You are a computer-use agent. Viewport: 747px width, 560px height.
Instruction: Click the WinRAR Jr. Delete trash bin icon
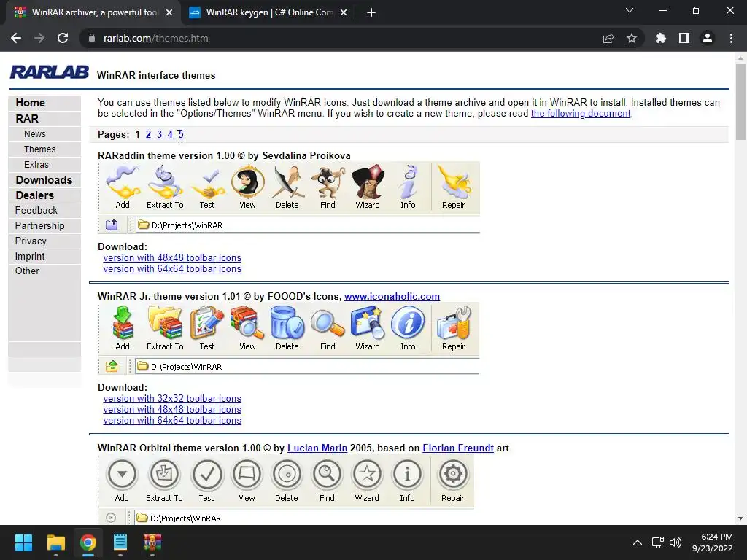287,322
